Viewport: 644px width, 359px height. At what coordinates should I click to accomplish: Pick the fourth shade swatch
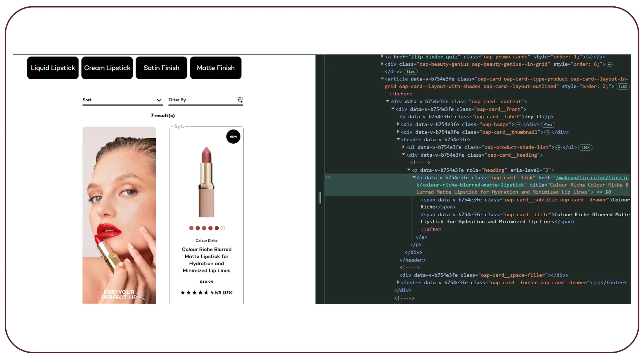[x=210, y=228]
